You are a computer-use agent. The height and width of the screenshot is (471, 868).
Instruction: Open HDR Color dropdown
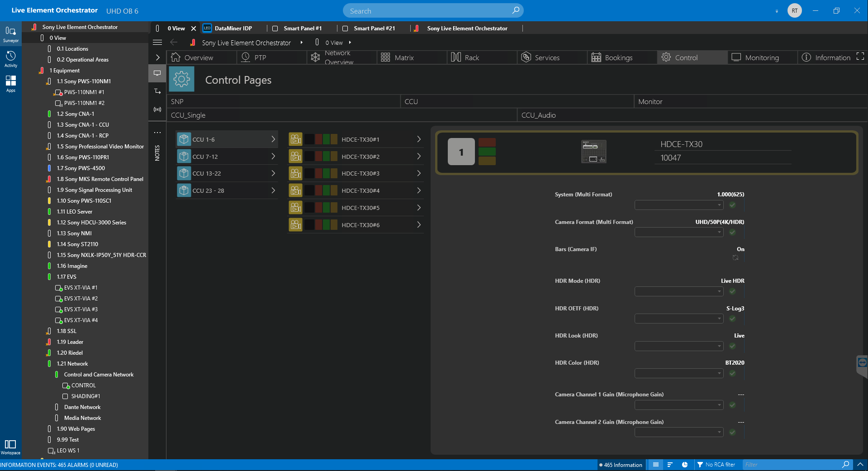click(x=678, y=373)
